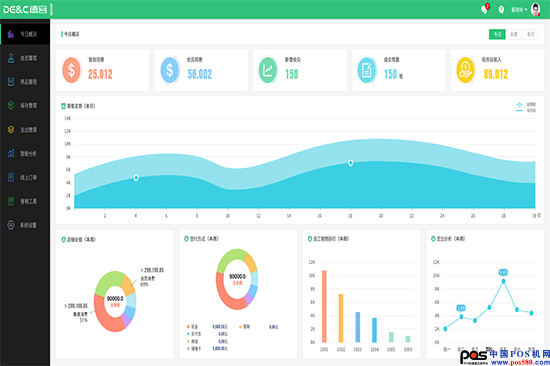Viewport: 550px width, 366px height.
Task: Toggle the circle-marker series in sales chart legend
Action: (526, 104)
